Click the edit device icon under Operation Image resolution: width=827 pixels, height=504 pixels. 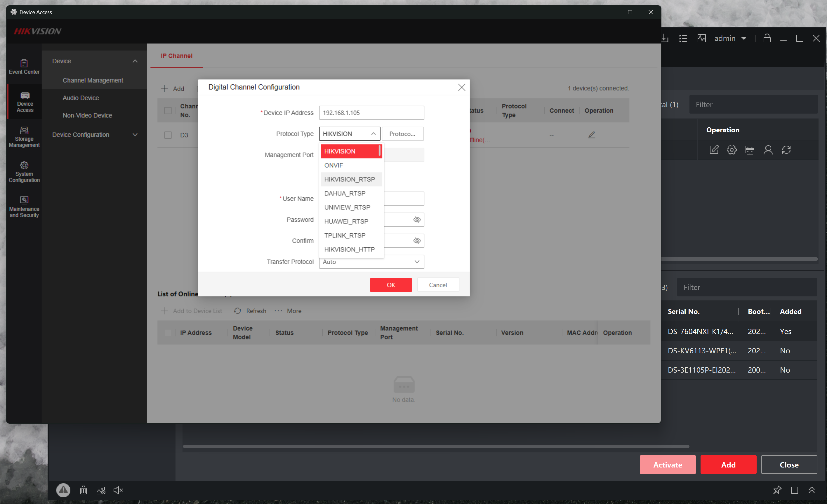pyautogui.click(x=714, y=150)
